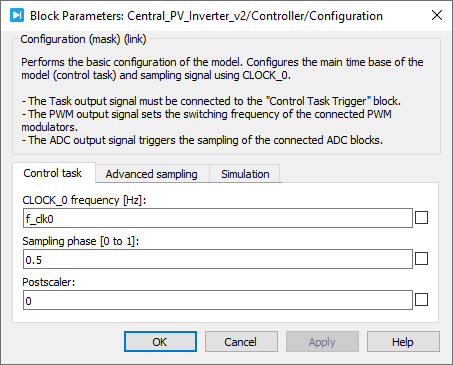The image size is (453, 365).
Task: Open the Advanced sampling tab
Action: tap(152, 174)
